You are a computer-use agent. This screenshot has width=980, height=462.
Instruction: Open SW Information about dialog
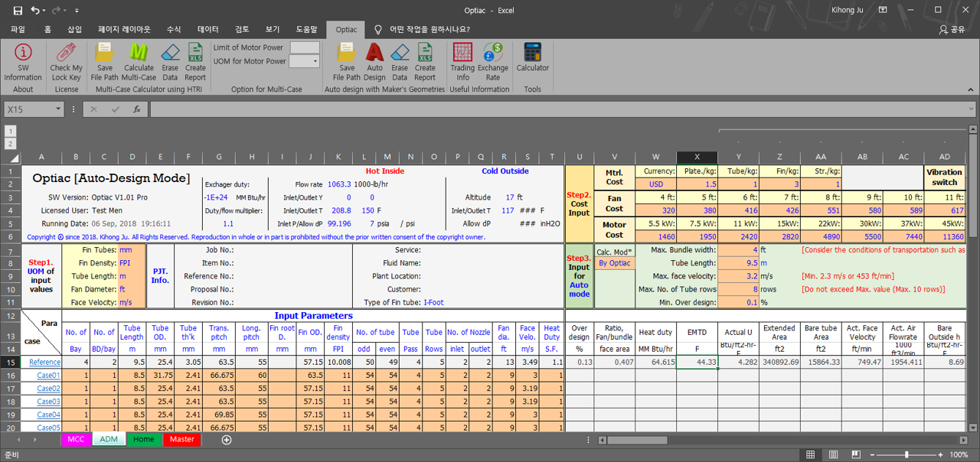tap(23, 61)
